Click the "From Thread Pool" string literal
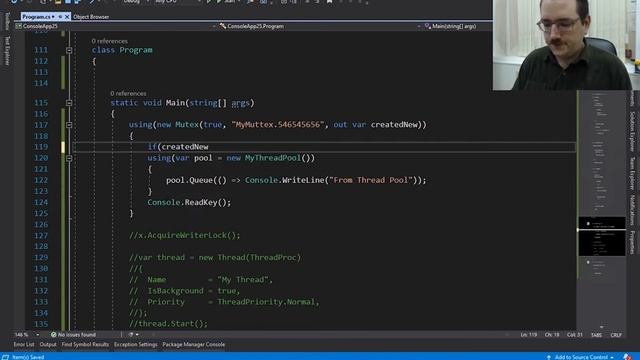Viewport: 640px width, 360px height. click(371, 180)
